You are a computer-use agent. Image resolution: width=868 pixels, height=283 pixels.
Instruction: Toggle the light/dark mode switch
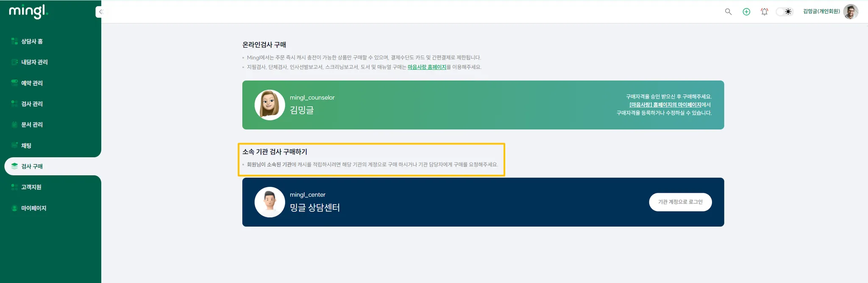coord(784,11)
